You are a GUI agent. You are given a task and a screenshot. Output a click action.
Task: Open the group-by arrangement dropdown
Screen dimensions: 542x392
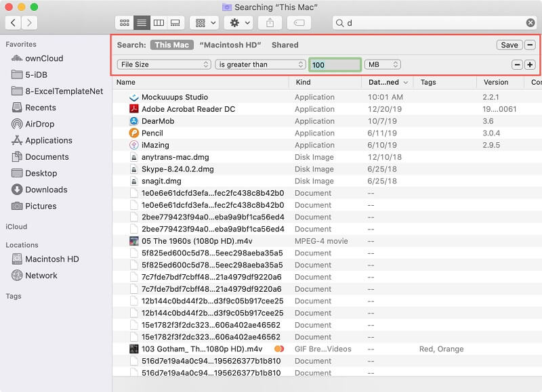coord(206,23)
